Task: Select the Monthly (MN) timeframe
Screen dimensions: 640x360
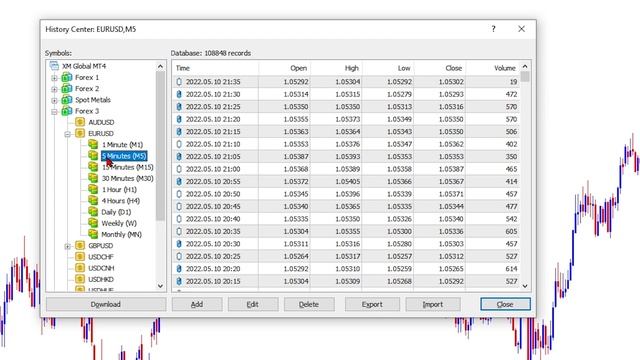Action: 121,235
